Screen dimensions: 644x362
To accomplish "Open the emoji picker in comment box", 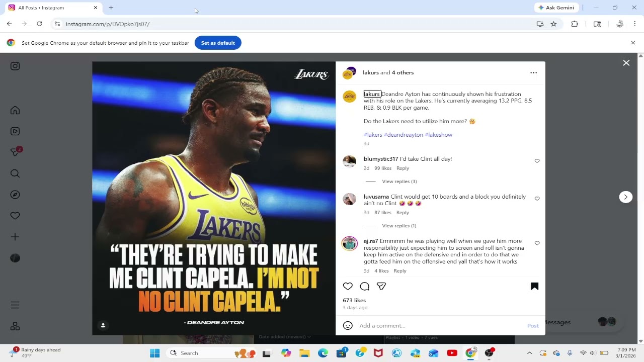I will click(x=348, y=325).
